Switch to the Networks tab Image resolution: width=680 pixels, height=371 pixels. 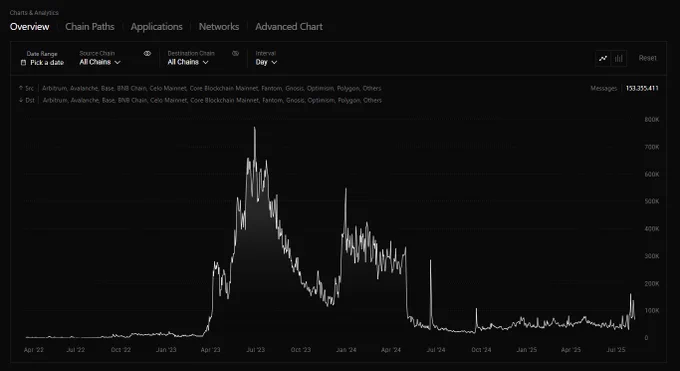(219, 26)
